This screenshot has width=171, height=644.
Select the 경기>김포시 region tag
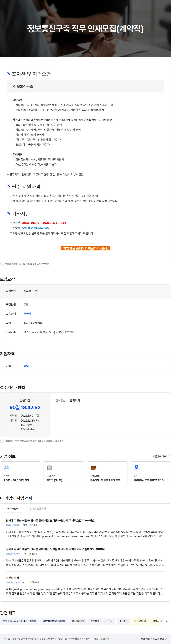pyautogui.click(x=140, y=621)
